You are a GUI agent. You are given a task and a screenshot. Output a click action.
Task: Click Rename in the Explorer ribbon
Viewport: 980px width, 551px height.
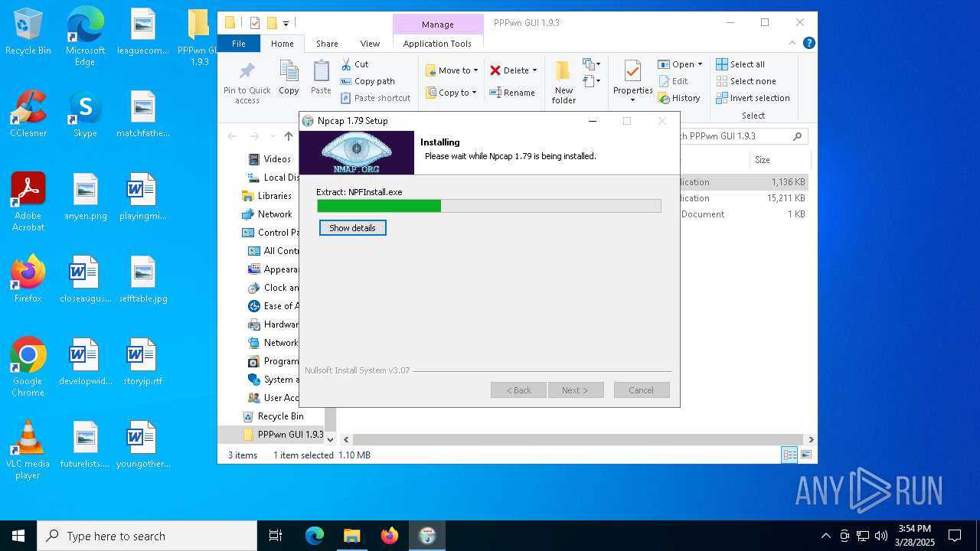click(x=512, y=93)
